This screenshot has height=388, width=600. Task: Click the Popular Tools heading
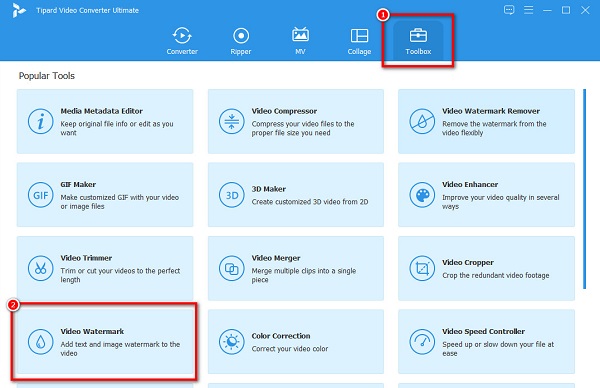pos(47,76)
